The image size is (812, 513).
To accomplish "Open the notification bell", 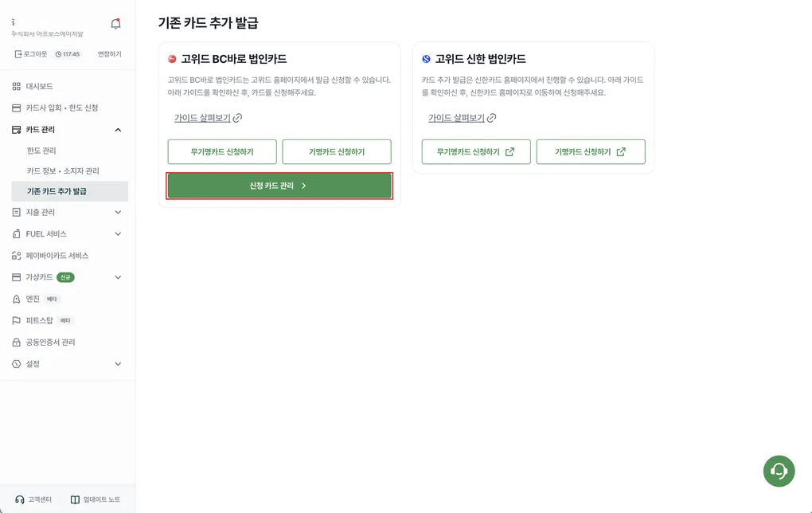I will point(115,24).
